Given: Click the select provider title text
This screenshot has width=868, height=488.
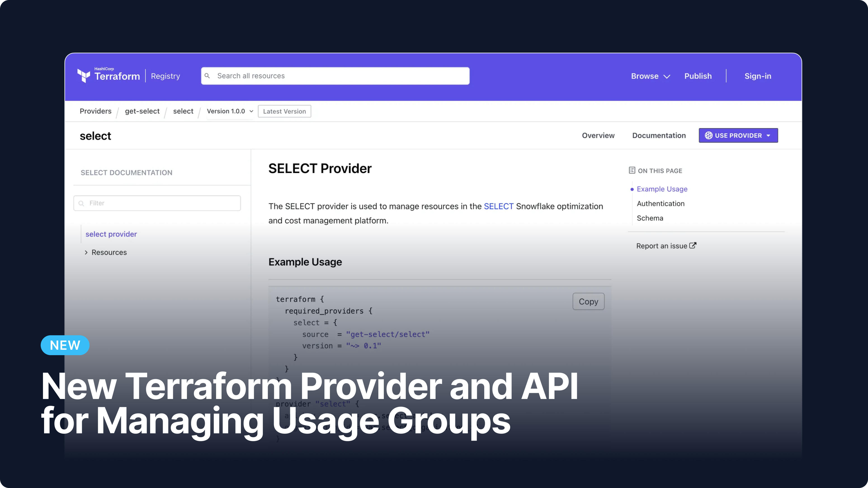Looking at the screenshot, I should 95,136.
